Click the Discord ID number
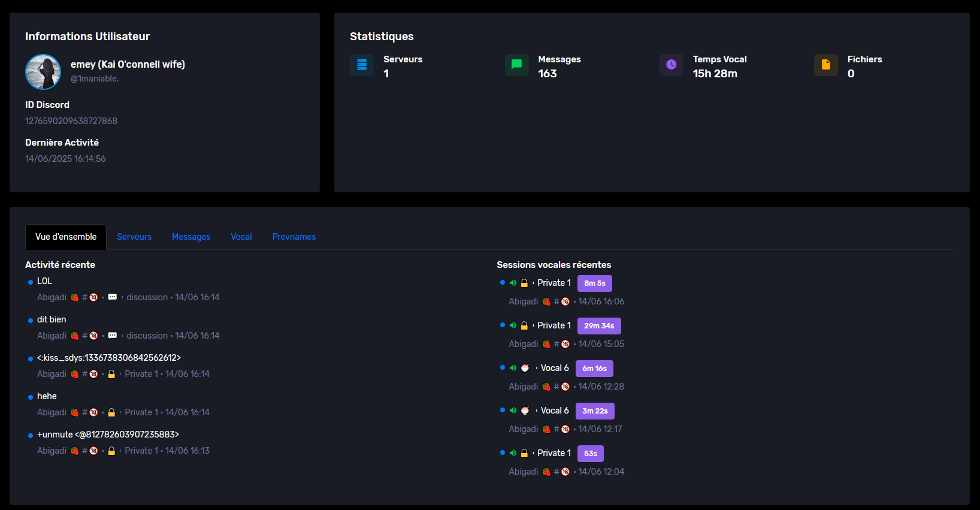Screen dimensions: 980x510 [x=71, y=121]
